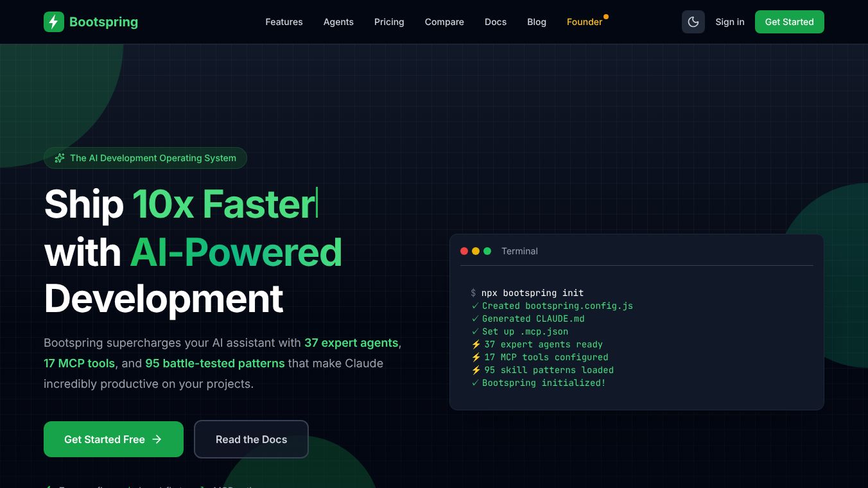Click the '37 expert agents' highlighted text
Viewport: 868px width, 488px height.
pos(351,343)
